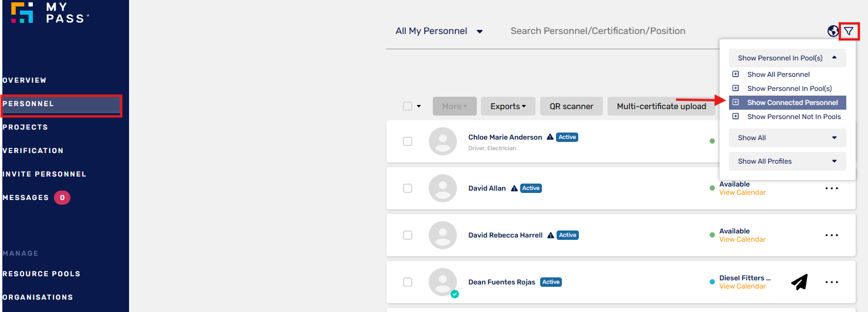Click David Rebecca Harrell's avatar
Image resolution: width=868 pixels, height=312 pixels.
443,235
